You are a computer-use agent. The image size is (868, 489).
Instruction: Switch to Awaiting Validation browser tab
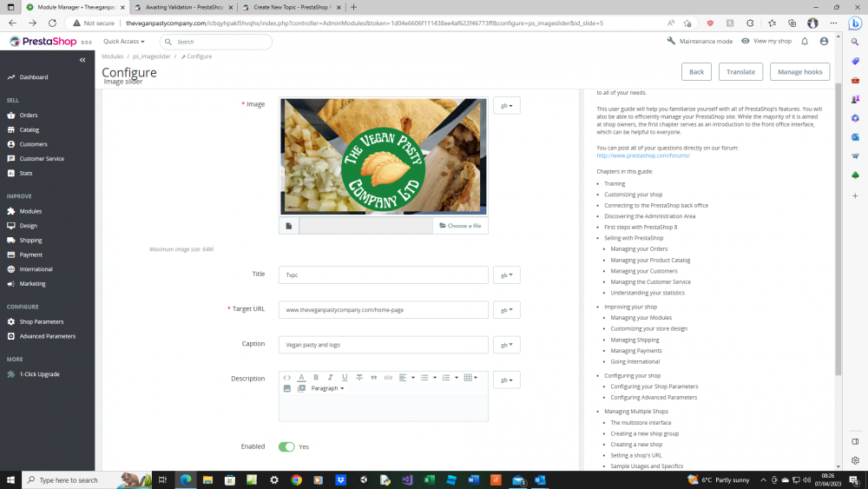pyautogui.click(x=184, y=7)
